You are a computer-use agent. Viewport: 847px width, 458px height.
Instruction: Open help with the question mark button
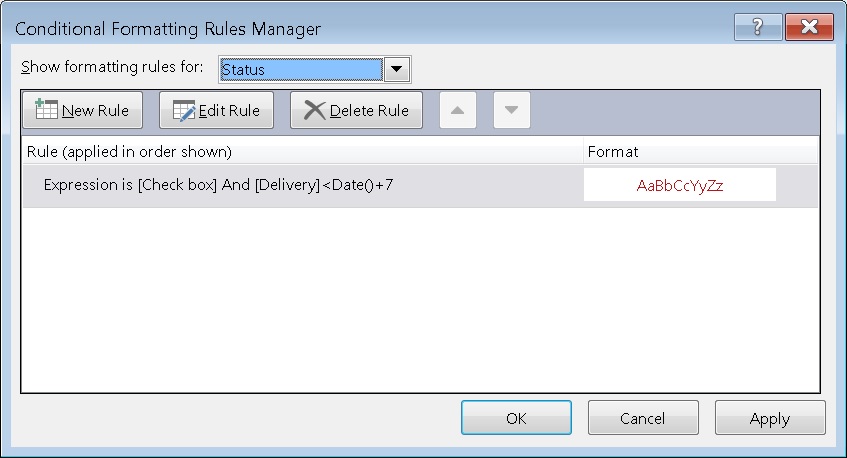(759, 28)
